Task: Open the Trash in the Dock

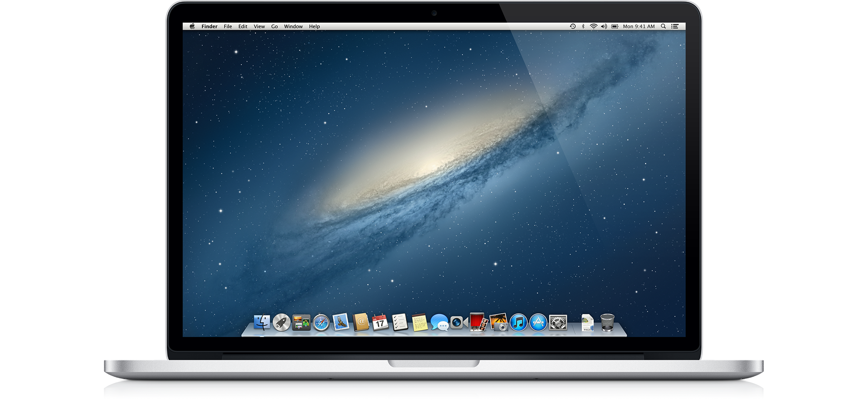Action: point(608,323)
